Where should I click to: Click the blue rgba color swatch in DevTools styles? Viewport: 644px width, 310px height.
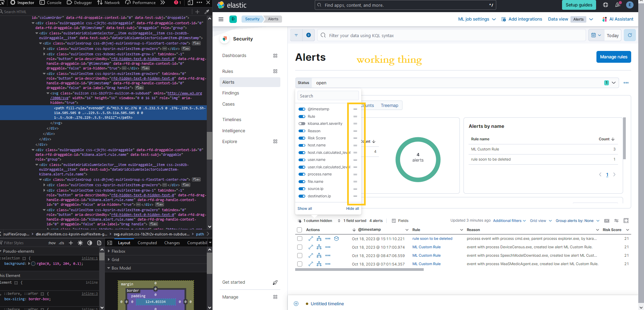pos(33,263)
